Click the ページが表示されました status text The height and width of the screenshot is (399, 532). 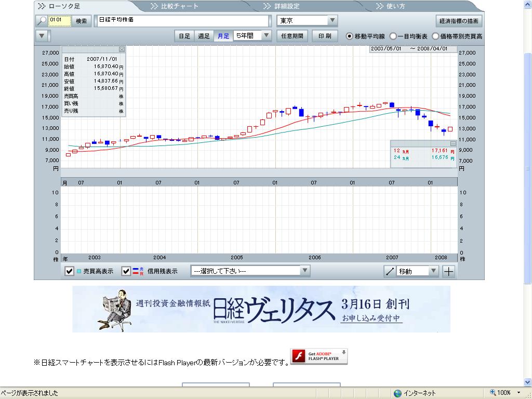coord(30,393)
